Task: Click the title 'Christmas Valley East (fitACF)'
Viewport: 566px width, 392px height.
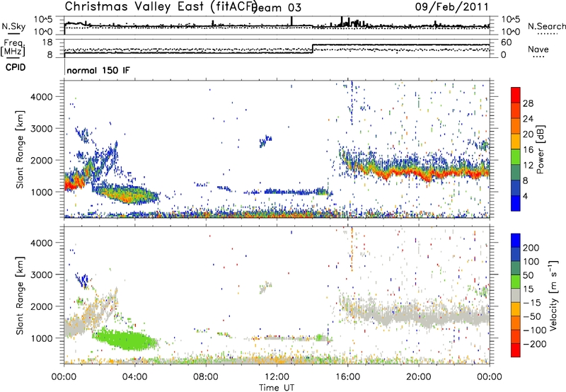Action: point(161,7)
